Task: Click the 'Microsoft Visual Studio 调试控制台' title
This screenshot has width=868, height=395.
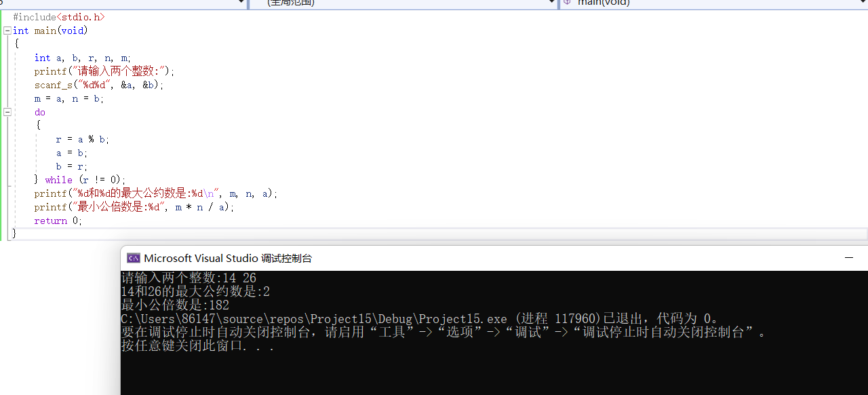Action: click(228, 258)
